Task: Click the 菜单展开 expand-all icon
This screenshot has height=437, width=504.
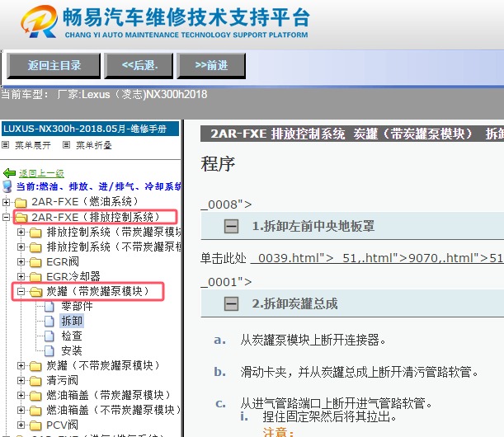Action: (x=5, y=145)
